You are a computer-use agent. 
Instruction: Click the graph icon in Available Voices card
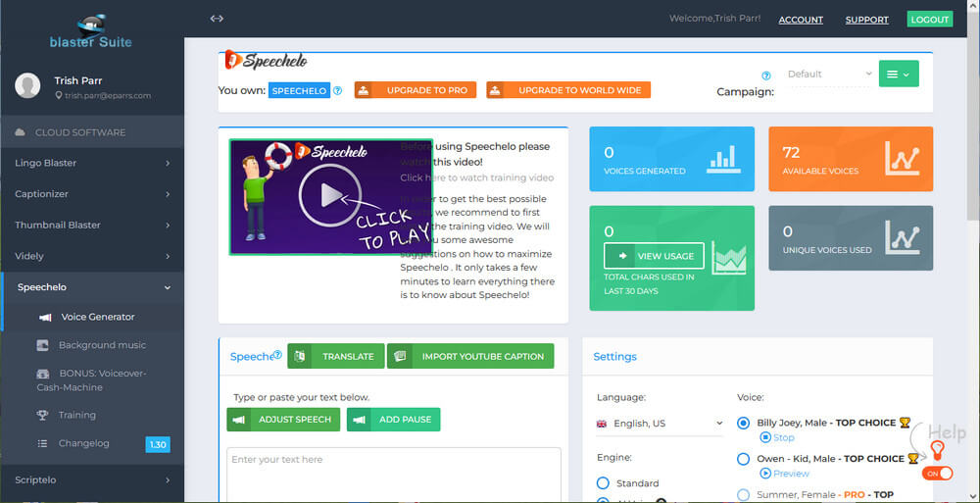[x=902, y=158]
